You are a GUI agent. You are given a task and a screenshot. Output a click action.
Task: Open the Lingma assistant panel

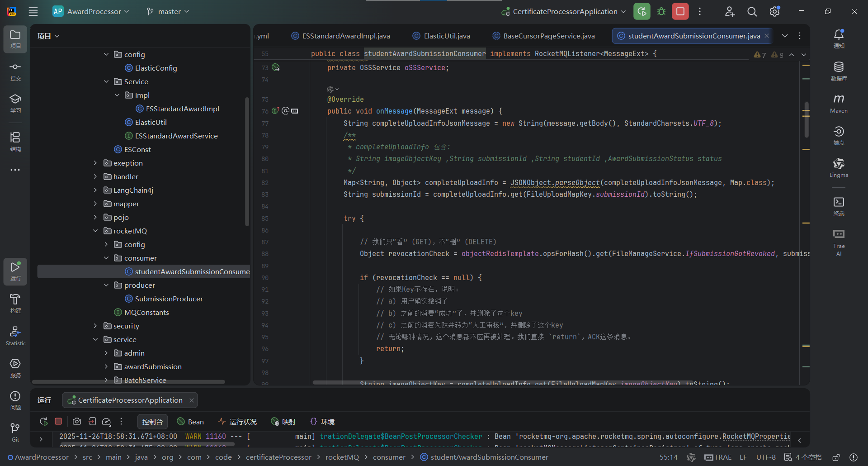(839, 168)
